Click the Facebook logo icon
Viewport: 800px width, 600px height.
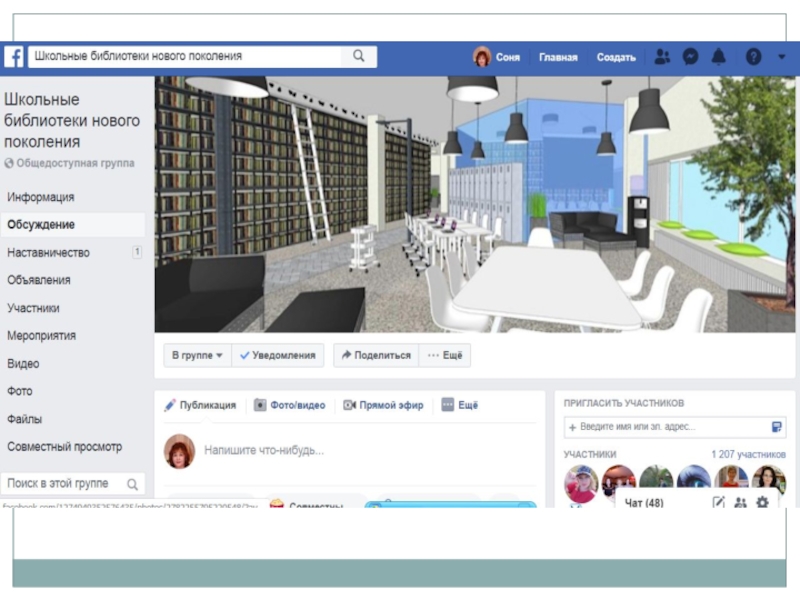pyautogui.click(x=14, y=57)
